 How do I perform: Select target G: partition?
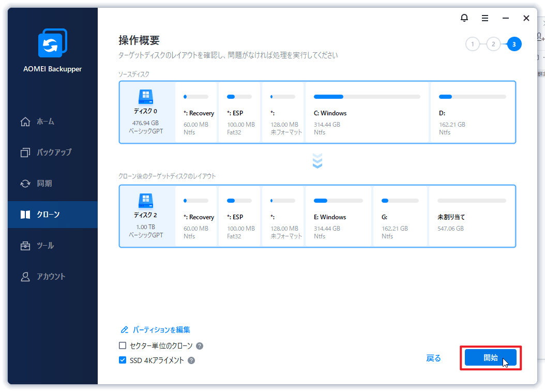(x=400, y=216)
